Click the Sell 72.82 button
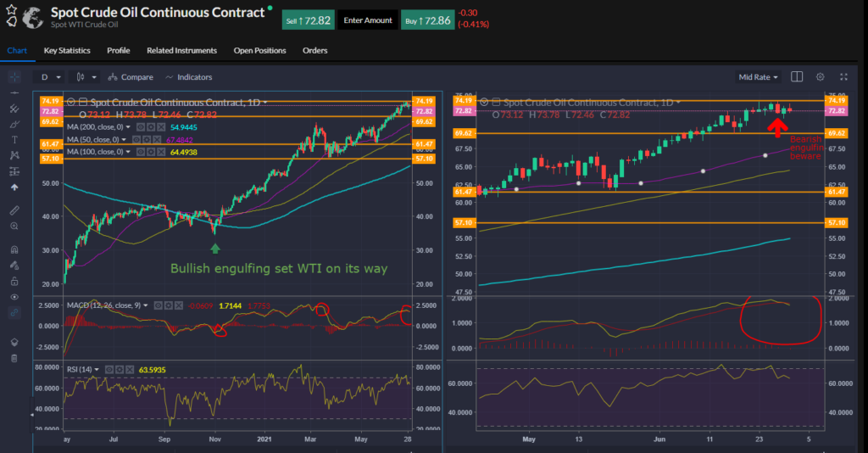This screenshot has height=453, width=868. [x=307, y=20]
